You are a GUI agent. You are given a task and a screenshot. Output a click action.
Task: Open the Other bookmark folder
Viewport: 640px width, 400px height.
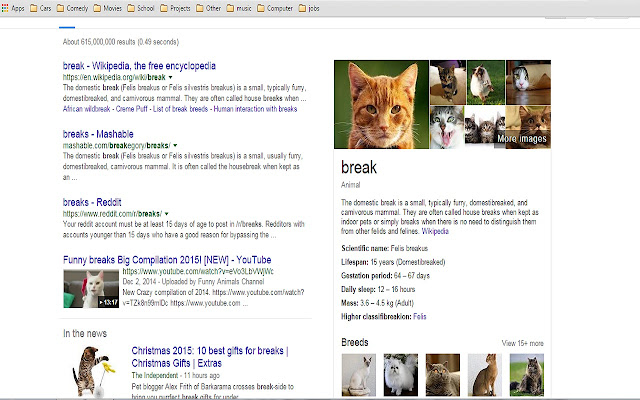208,8
